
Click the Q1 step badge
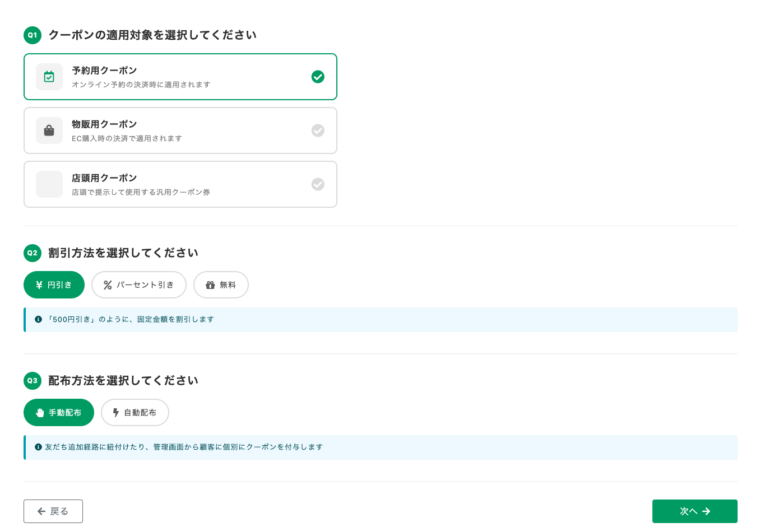pyautogui.click(x=33, y=35)
